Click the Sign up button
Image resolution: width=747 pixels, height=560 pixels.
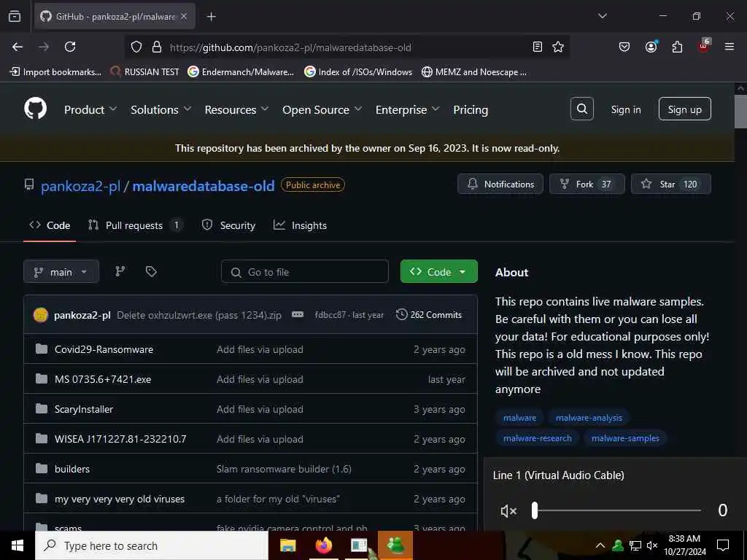(x=684, y=109)
